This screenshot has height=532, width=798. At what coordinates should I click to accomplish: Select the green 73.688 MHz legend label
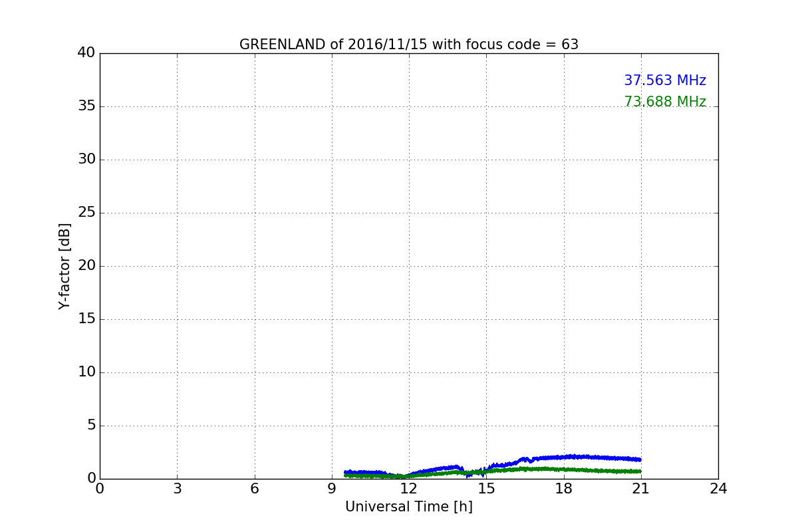click(x=665, y=102)
